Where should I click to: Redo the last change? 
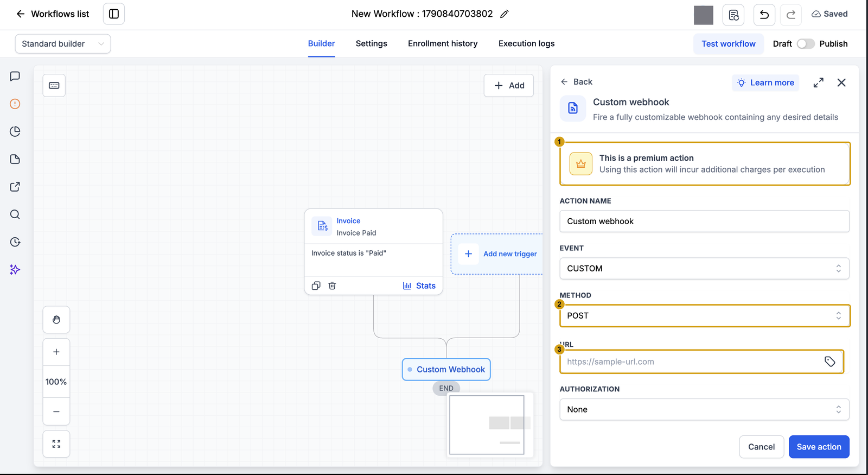[x=791, y=15]
